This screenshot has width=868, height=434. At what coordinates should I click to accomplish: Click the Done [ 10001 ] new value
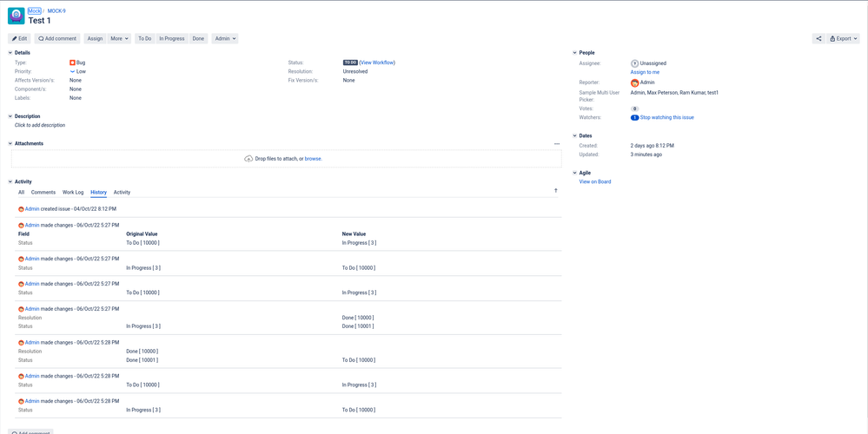(x=358, y=326)
